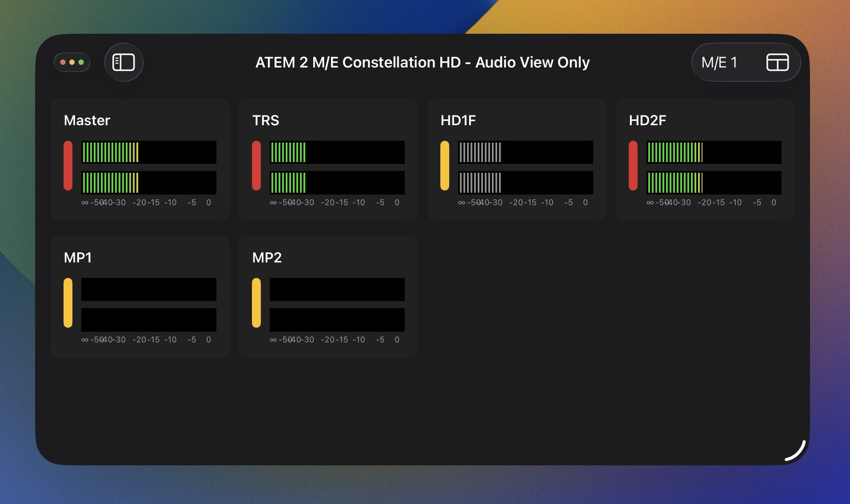850x504 pixels.
Task: Click the window resize handle in corner
Action: (796, 452)
